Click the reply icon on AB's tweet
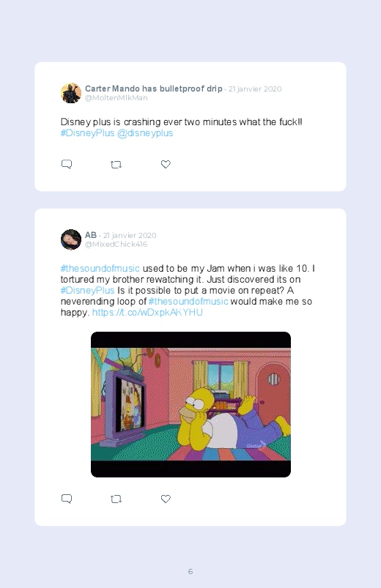The width and height of the screenshot is (381, 588). pyautogui.click(x=67, y=499)
